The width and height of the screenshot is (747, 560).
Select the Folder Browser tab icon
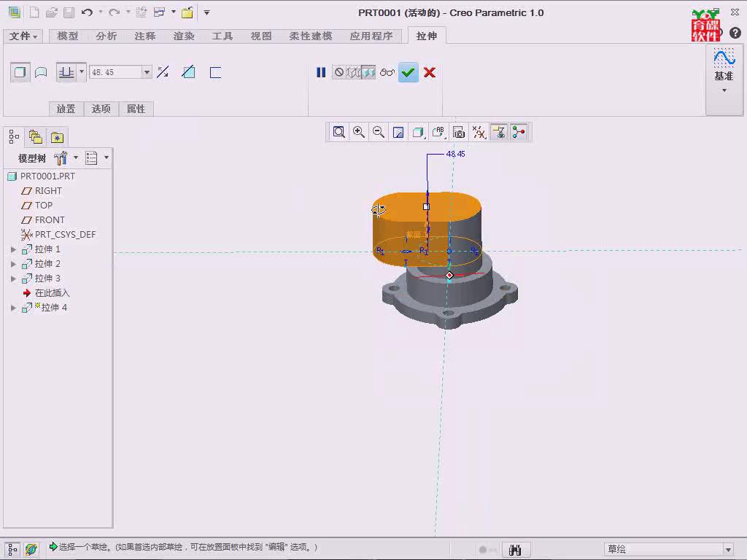(36, 138)
